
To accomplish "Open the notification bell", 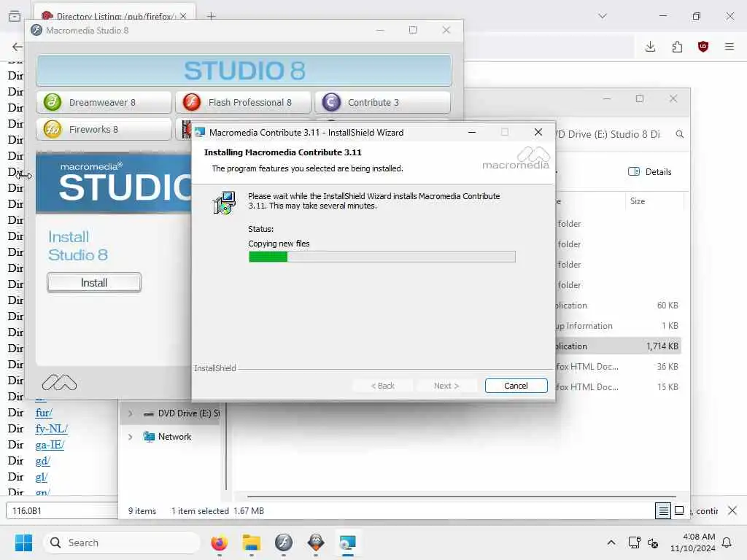I will point(727,542).
